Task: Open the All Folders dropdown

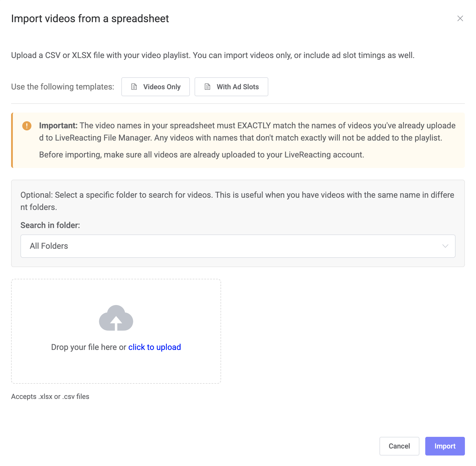Action: click(237, 246)
